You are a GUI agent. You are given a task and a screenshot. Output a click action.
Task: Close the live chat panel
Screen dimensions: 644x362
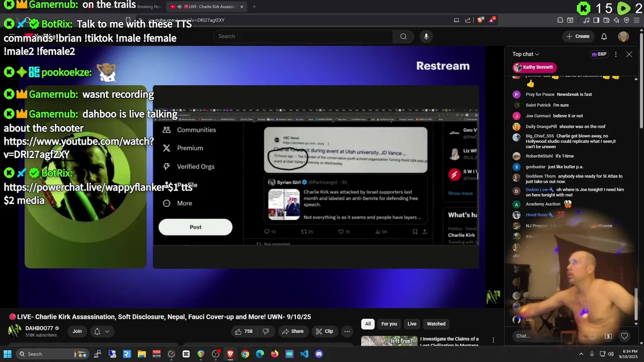pyautogui.click(x=629, y=54)
